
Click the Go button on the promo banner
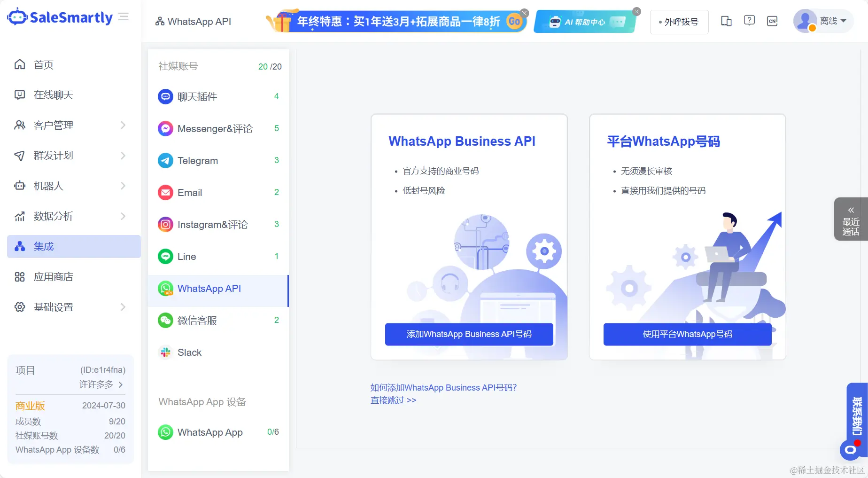click(x=515, y=21)
